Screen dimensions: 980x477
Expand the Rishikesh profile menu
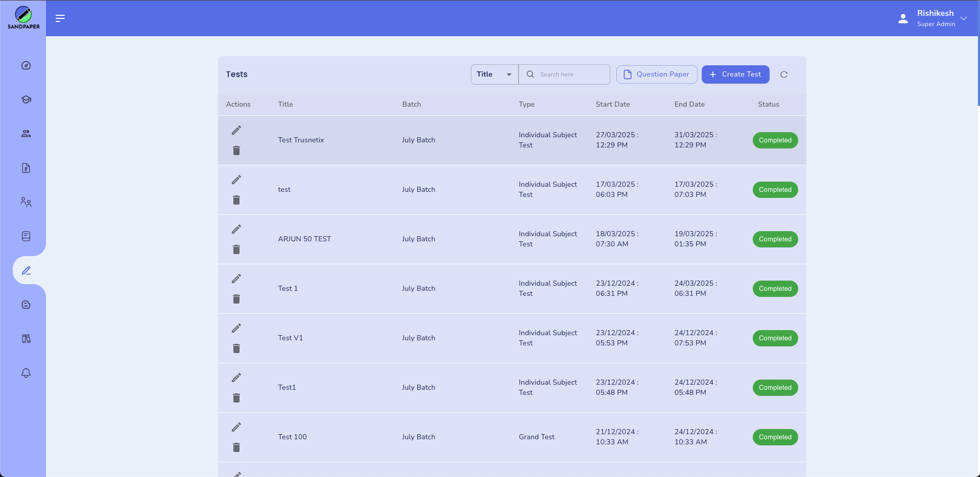[x=964, y=18]
